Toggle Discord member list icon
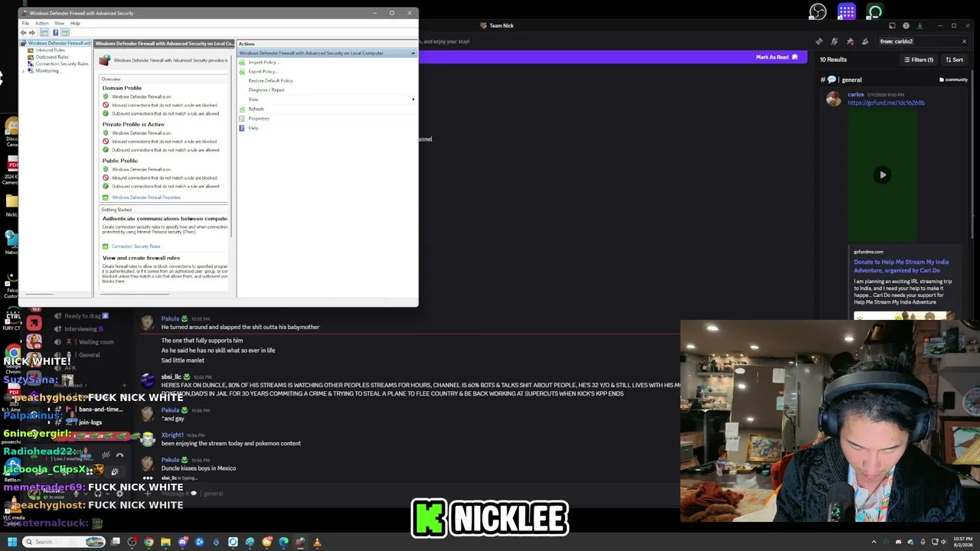 865,41
